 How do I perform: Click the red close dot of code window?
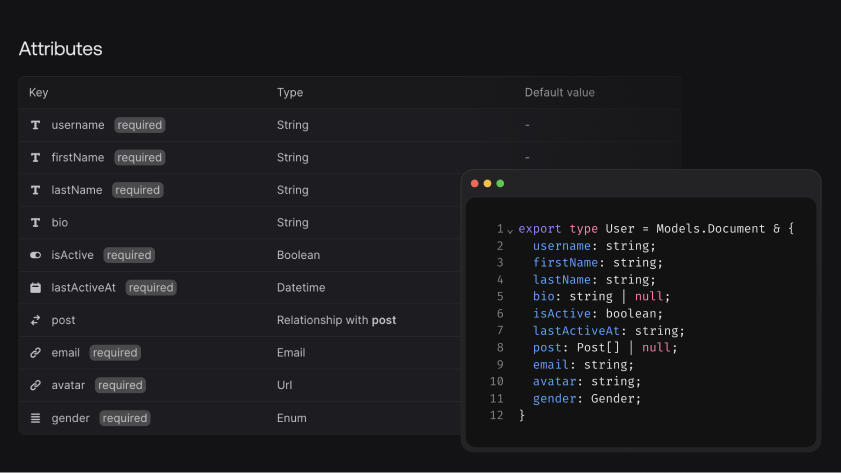475,183
